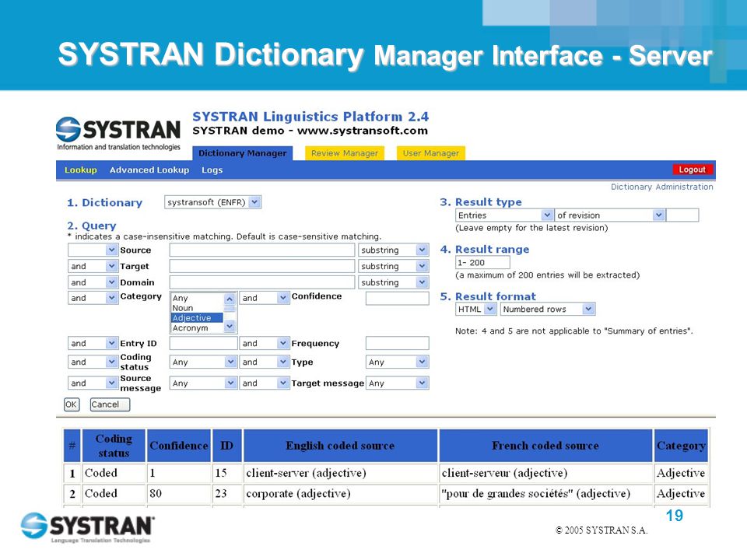Switch to the Review Manager tab

coord(345,153)
